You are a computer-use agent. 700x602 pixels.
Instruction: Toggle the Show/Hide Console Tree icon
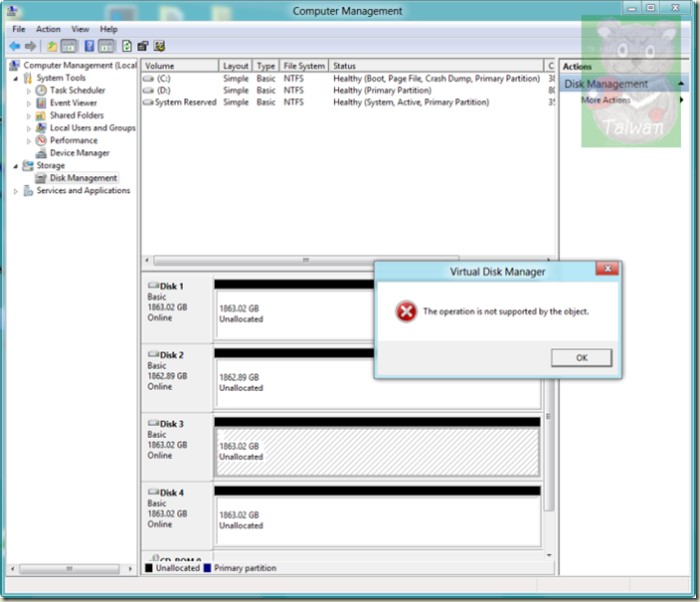pos(69,46)
